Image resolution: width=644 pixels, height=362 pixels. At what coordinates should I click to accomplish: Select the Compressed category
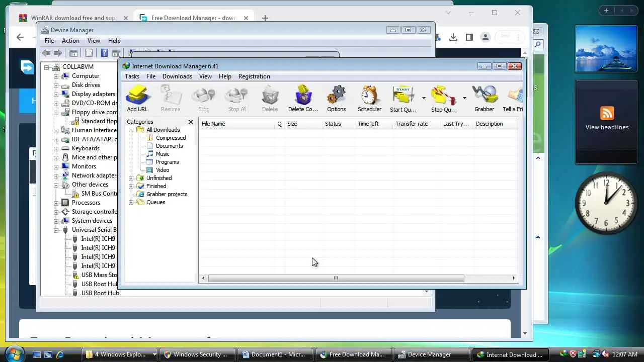(x=171, y=138)
